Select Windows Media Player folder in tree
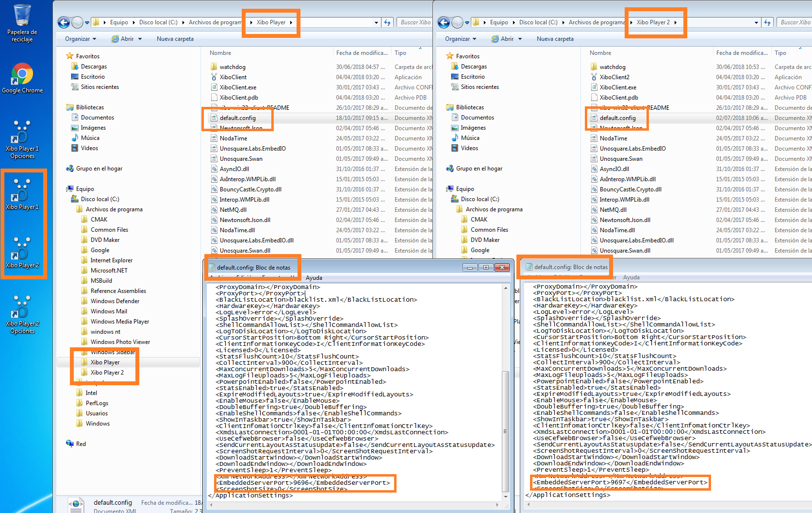This screenshot has height=513, width=812. 120,322
